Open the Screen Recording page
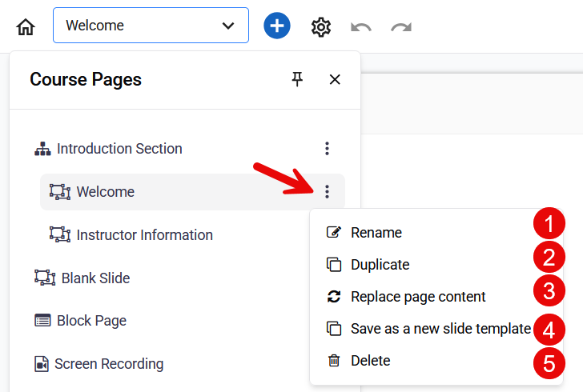 pyautogui.click(x=109, y=364)
